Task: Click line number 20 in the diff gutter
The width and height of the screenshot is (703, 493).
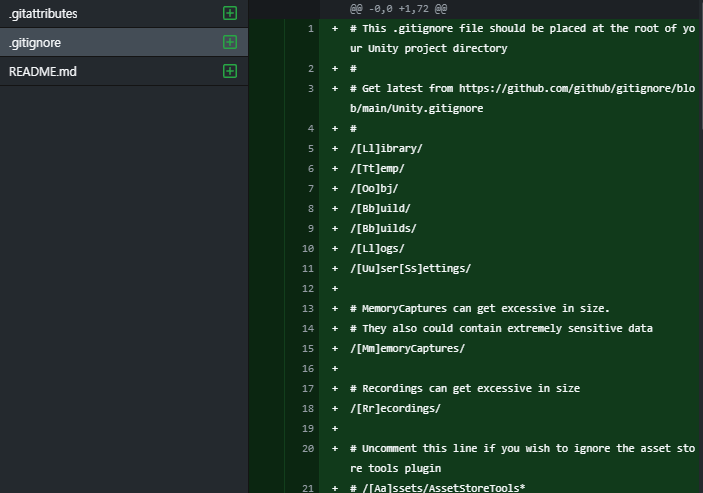Action: point(308,449)
